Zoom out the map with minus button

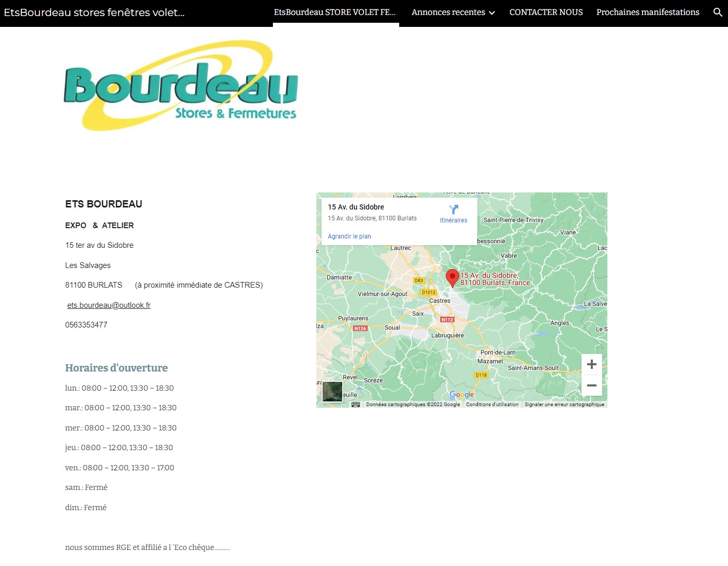pyautogui.click(x=592, y=385)
